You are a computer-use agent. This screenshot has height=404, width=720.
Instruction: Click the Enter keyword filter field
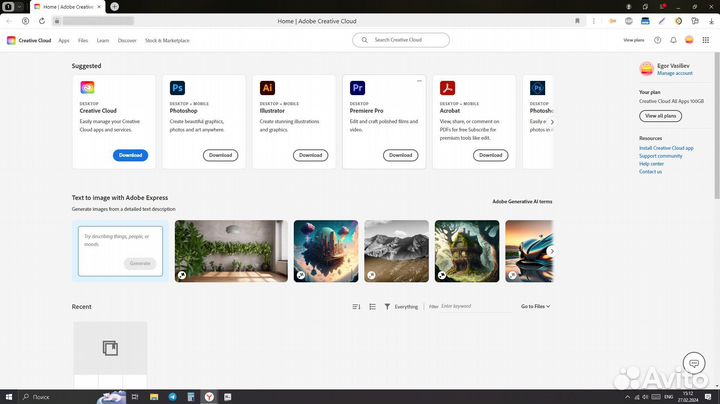click(476, 306)
